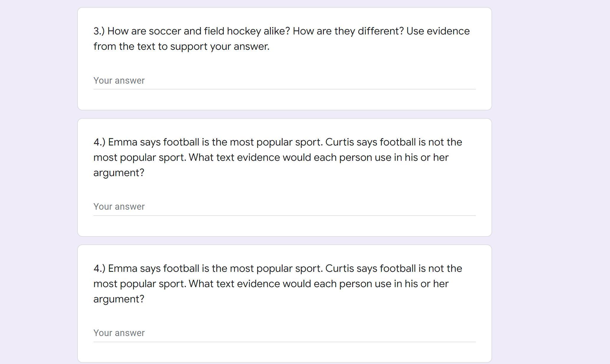Focus the answer field under the first question 4
Screen dimensions: 610x364
pyautogui.click(x=284, y=207)
